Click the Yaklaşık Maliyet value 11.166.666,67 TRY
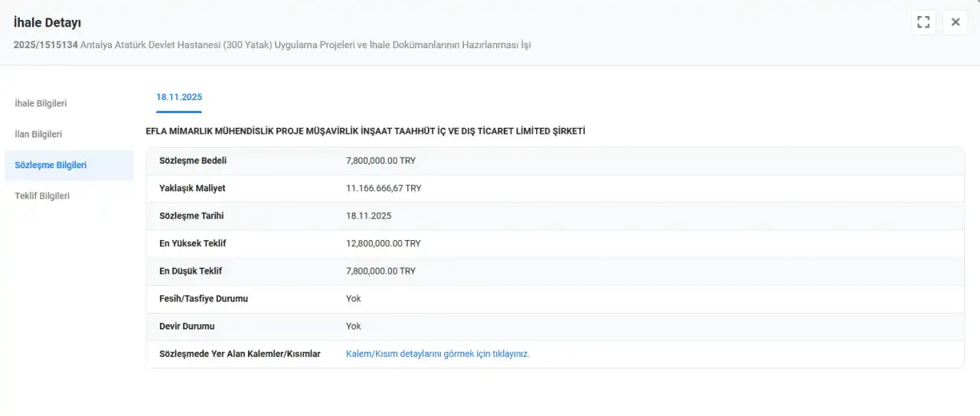980x416 pixels. 383,188
